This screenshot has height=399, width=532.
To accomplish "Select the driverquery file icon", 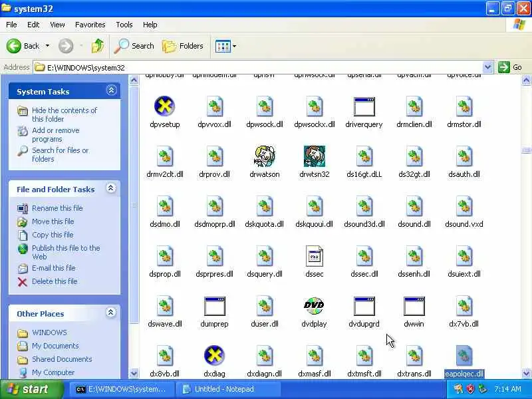I will [364, 106].
